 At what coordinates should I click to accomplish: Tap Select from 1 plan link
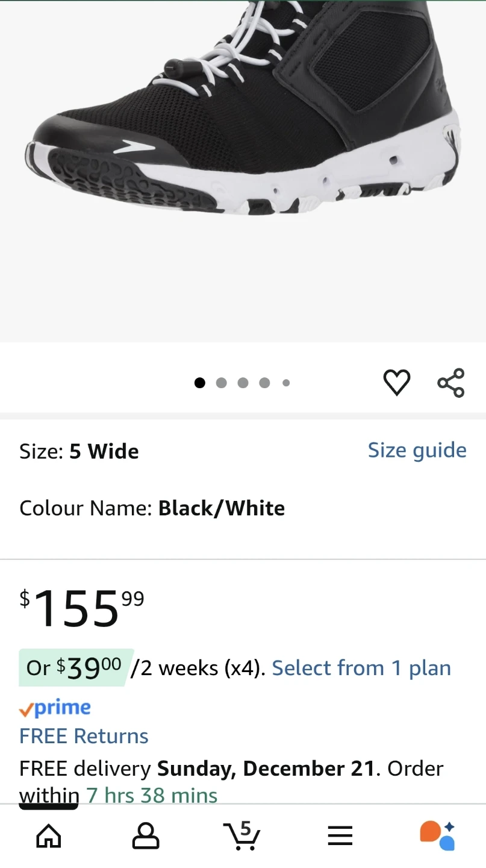pos(361,668)
